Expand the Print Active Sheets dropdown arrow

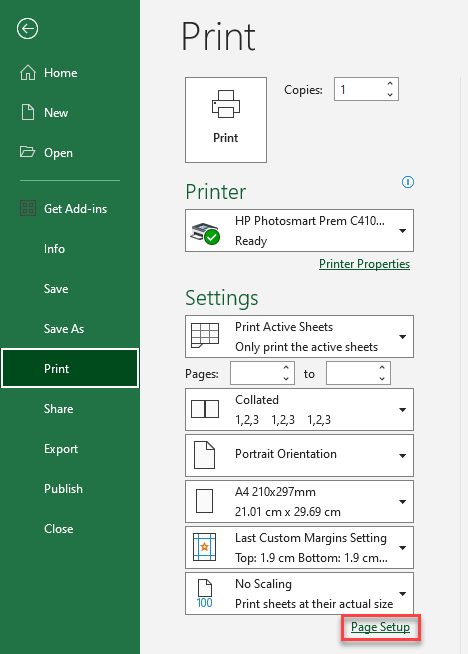(403, 337)
